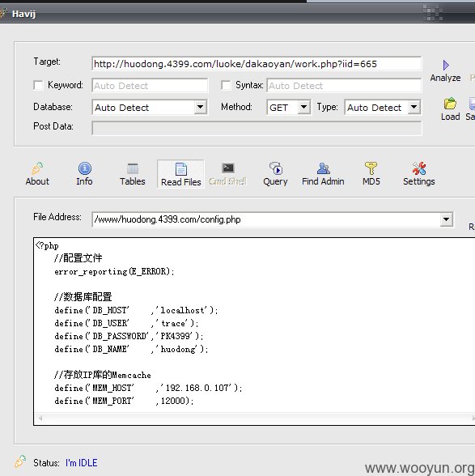475x476 pixels.
Task: Switch to the Tables icon
Action: [x=133, y=168]
